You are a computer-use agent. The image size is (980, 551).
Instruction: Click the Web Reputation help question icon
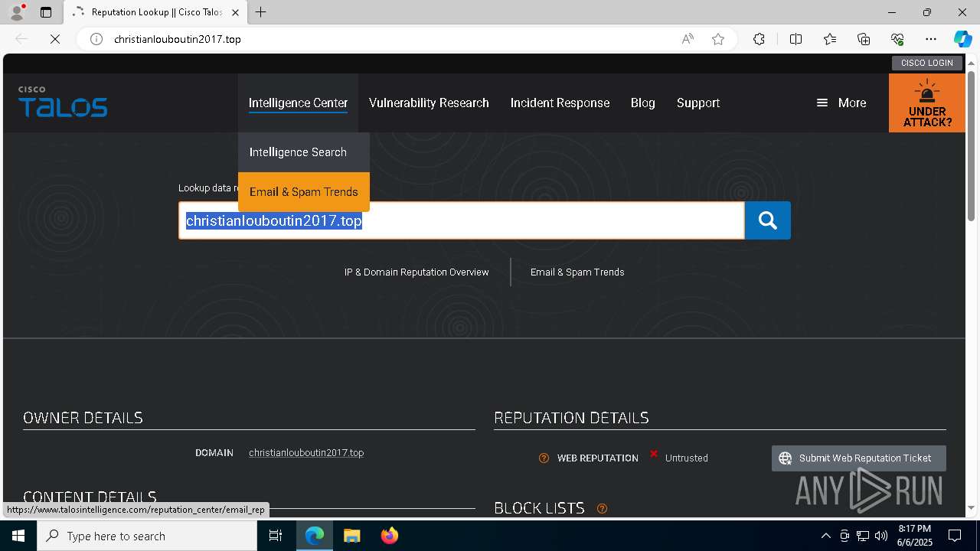(544, 458)
